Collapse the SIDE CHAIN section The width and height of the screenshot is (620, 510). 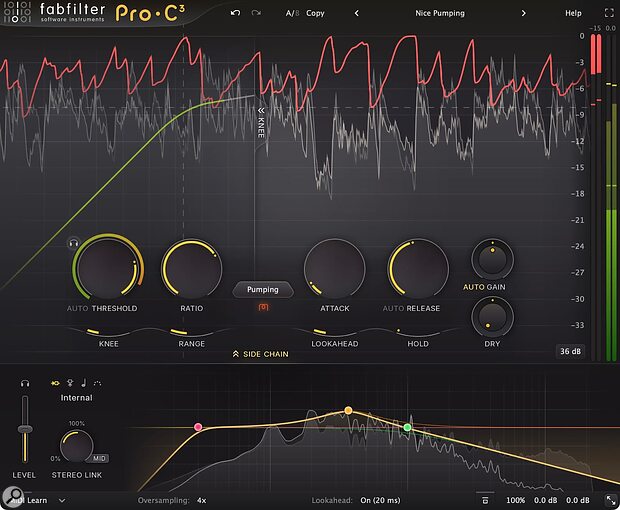261,354
